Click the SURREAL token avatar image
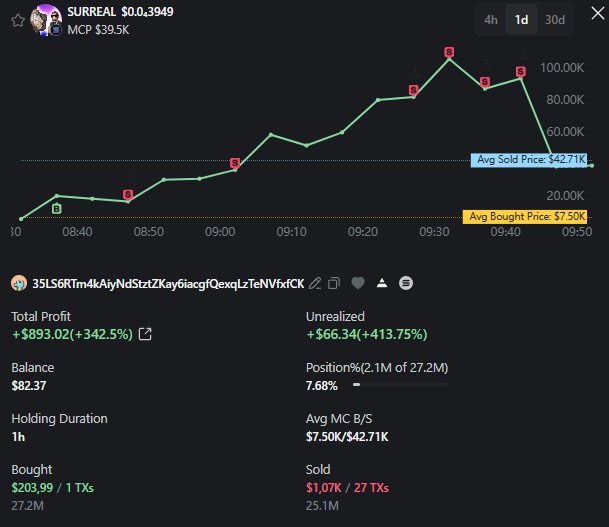This screenshot has height=527, width=609. 47,20
